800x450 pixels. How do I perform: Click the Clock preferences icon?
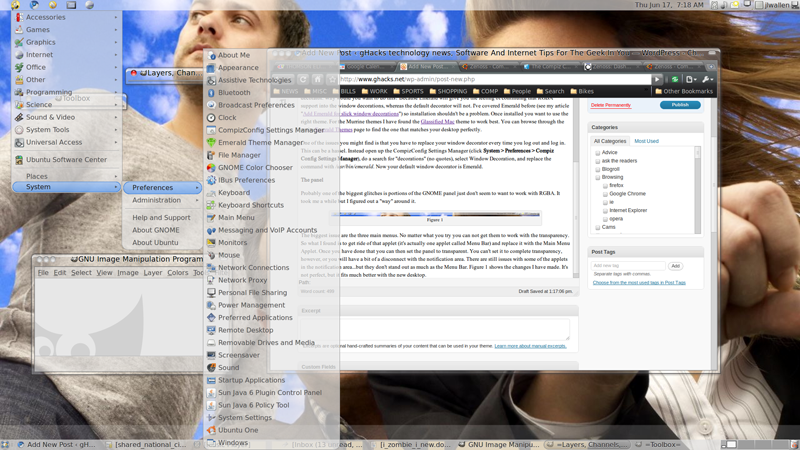[211, 118]
